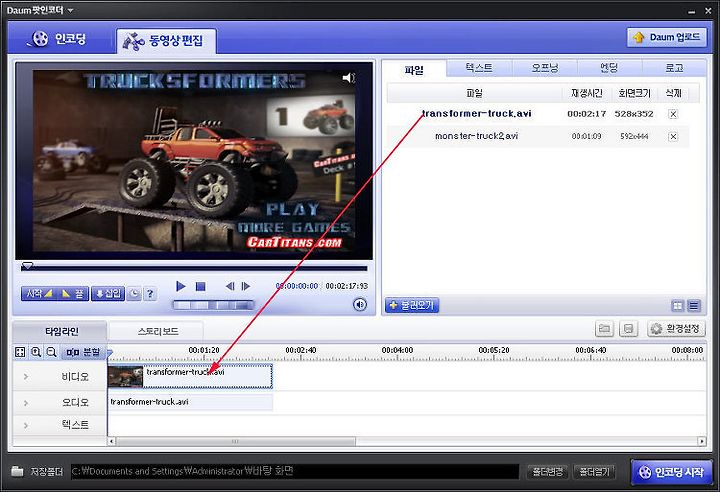Click the clock icon next to 삽입
Screen dimensions: 720x492
tap(134, 294)
